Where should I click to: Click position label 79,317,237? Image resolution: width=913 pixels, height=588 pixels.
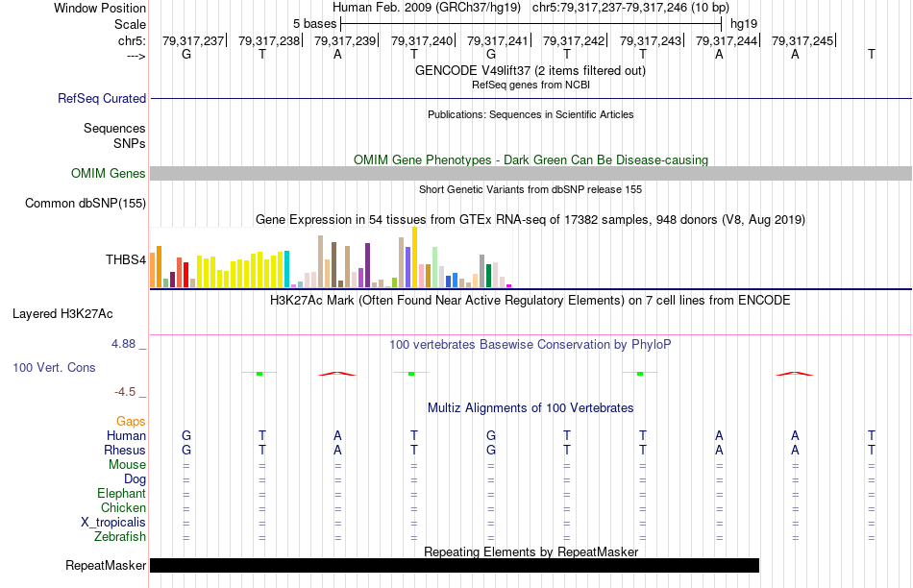[193, 40]
